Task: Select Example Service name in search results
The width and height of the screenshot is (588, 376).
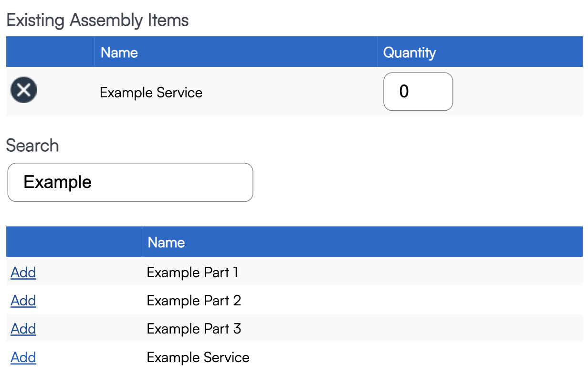Action: [198, 357]
